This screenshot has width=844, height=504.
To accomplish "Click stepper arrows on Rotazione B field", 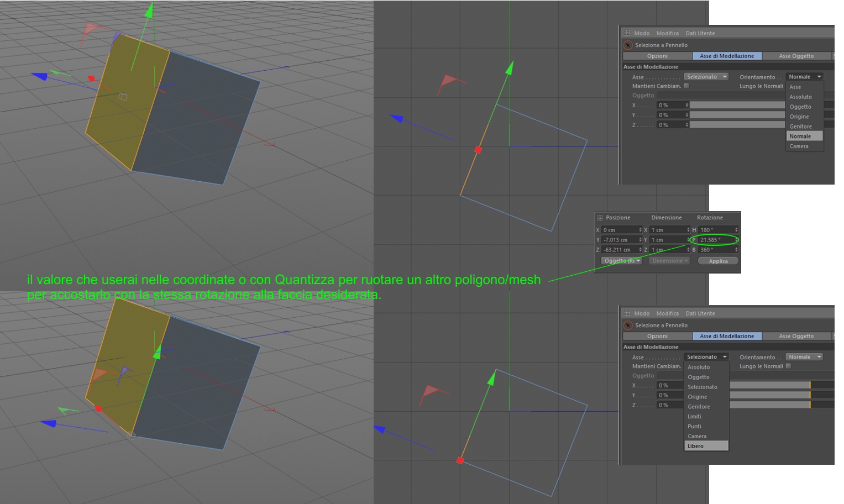I will 736,250.
